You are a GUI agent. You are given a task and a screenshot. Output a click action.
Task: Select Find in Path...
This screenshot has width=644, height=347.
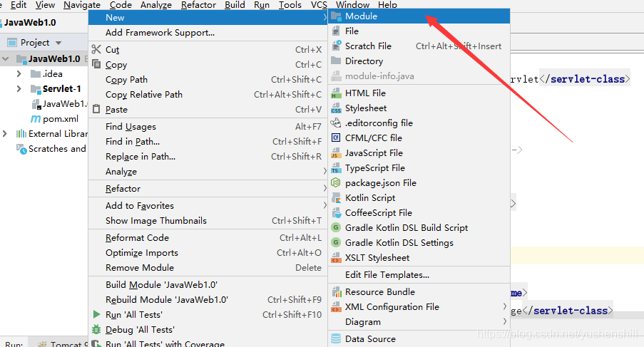click(208, 142)
